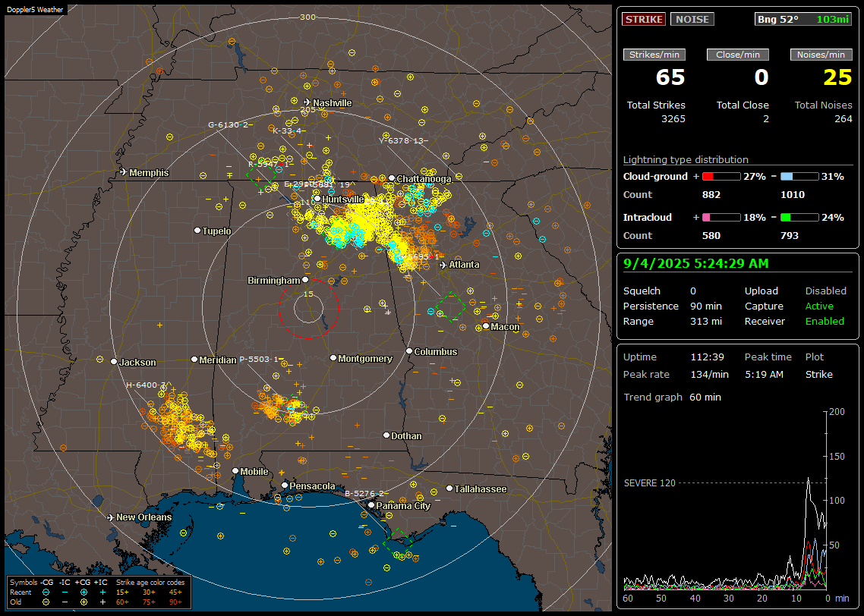Screen dimensions: 864x616
Task: Select the Panama City marker dot
Action: 371,504
